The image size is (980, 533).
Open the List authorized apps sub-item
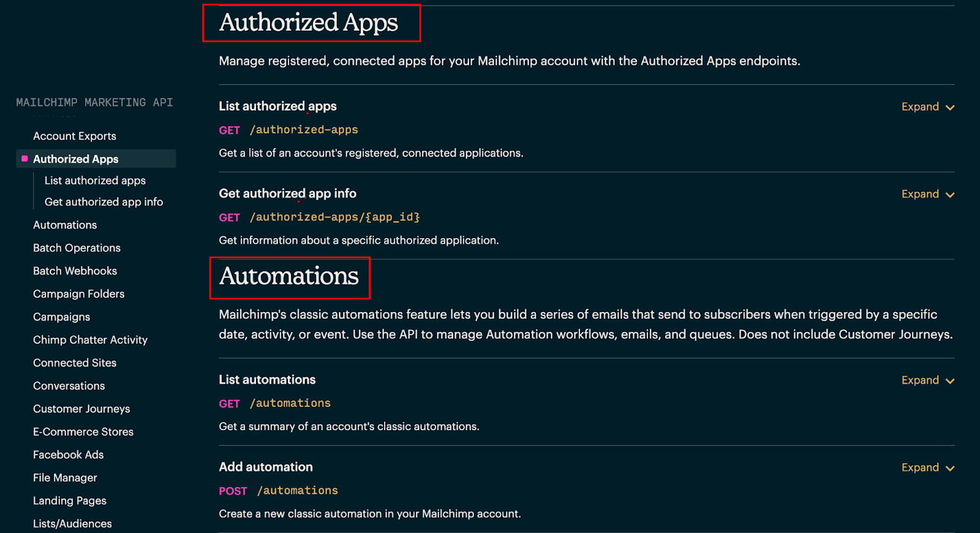[x=95, y=181]
